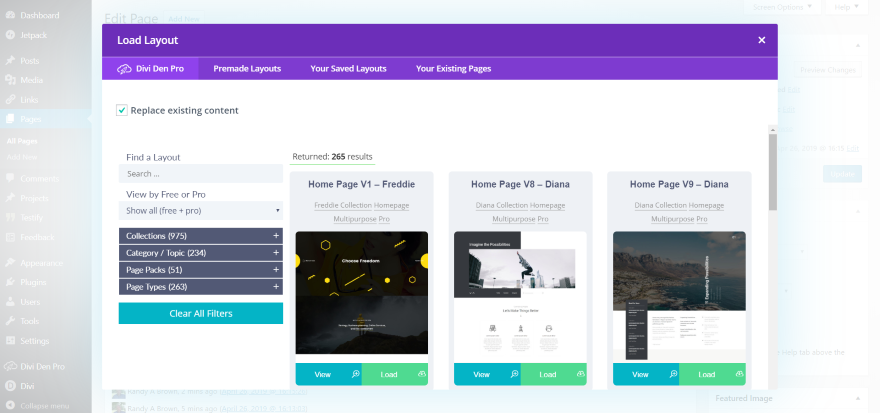880x413 pixels.
Task: Click Diana Collection link under Home Page V9
Action: coord(661,205)
